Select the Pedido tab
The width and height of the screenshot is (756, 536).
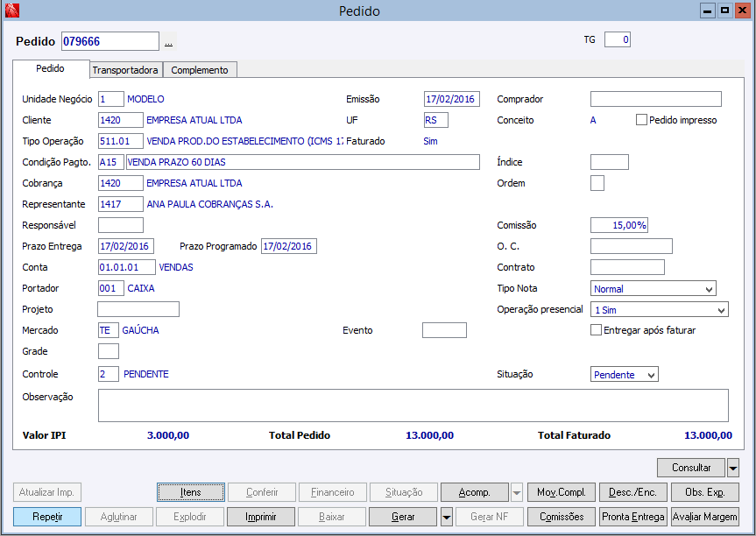coord(51,68)
